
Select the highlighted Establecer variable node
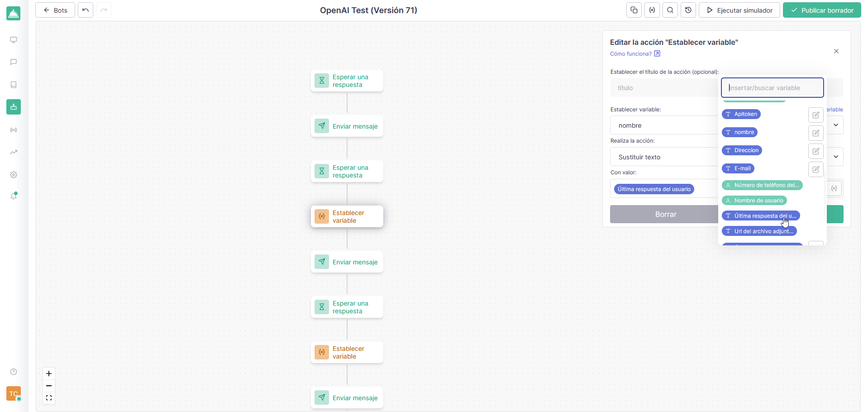[347, 216]
